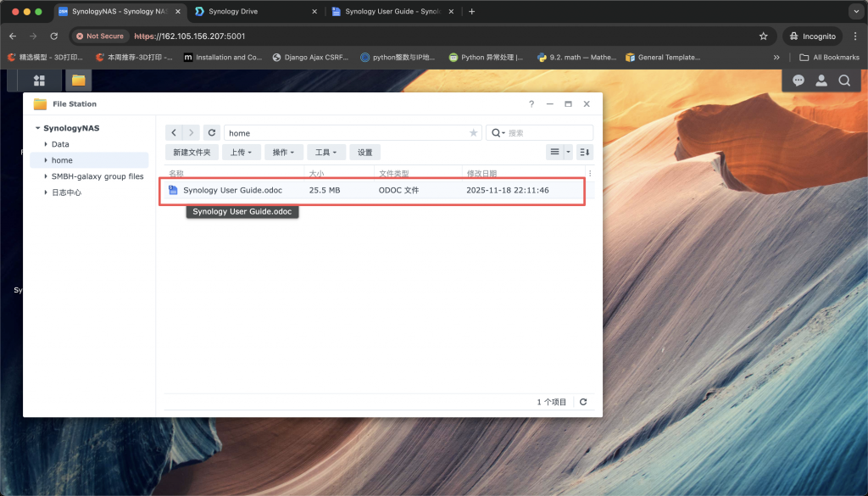
Task: Open the user account options icon
Action: click(821, 81)
